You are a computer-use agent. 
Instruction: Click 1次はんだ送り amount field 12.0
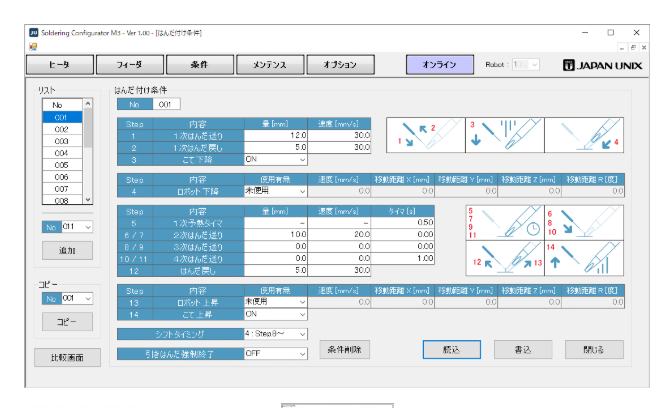[276, 136]
